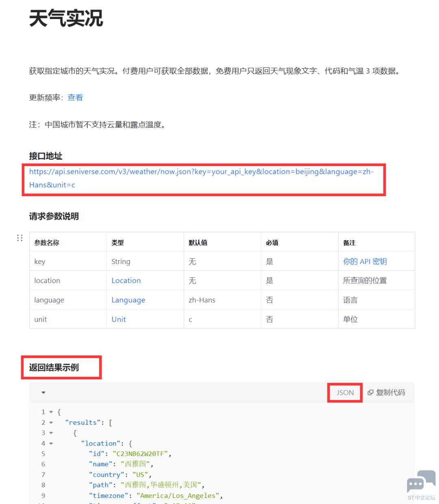Image resolution: width=439 pixels, height=504 pixels.
Task: Click the "name" key on code line 6
Action: pos(100,464)
